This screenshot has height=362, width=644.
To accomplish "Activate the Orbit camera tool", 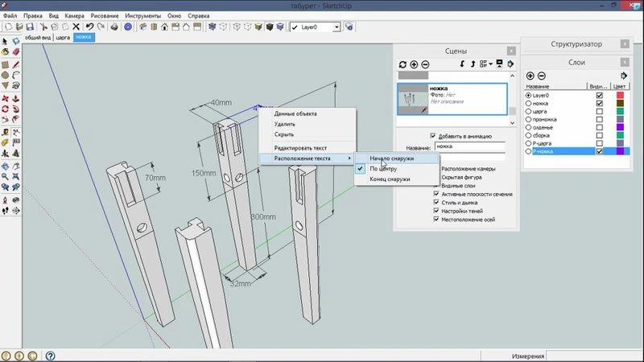I will pyautogui.click(x=5, y=167).
